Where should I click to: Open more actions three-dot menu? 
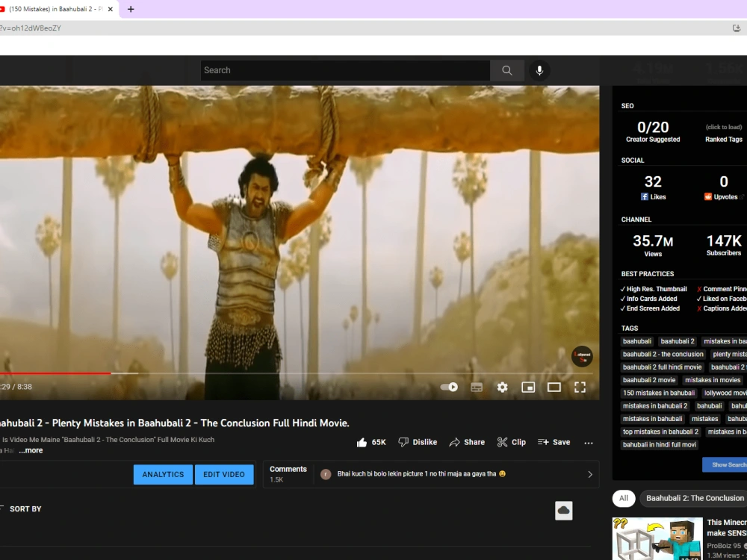[x=589, y=443]
